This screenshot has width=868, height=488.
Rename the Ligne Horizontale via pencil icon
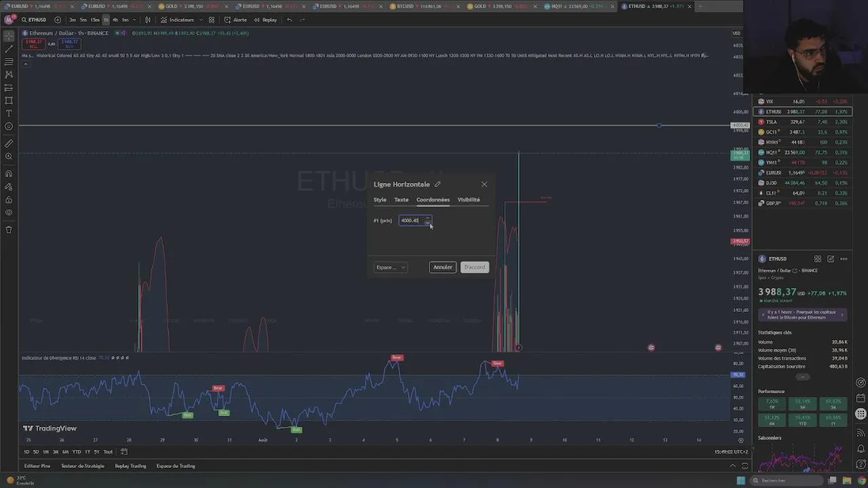[x=437, y=184]
